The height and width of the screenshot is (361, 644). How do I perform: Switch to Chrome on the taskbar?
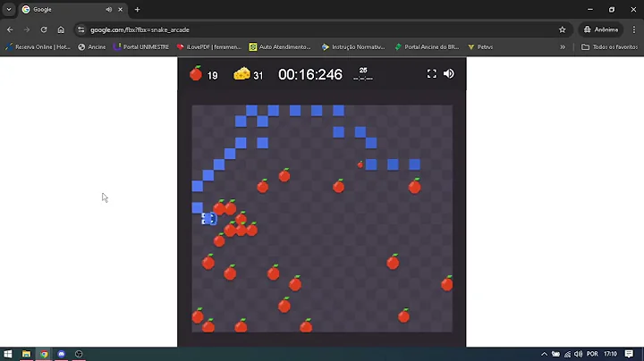44,354
